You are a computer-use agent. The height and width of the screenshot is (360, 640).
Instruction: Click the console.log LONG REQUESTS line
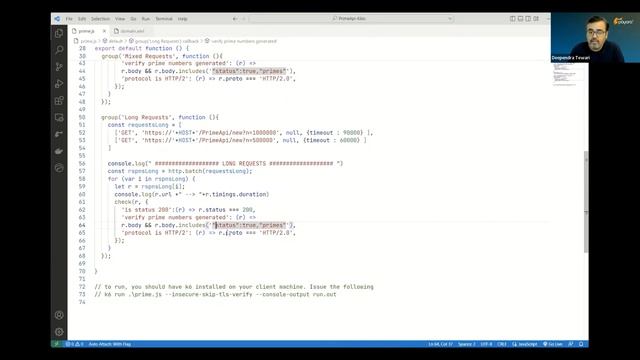pyautogui.click(x=225, y=163)
